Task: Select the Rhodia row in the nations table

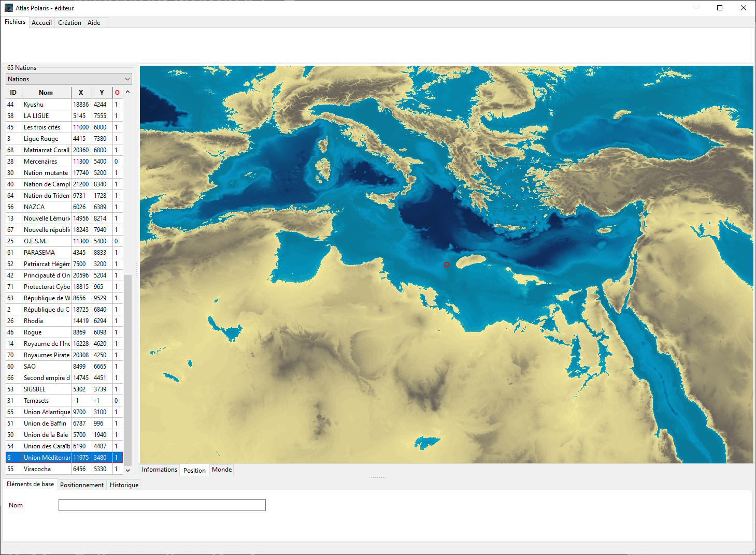Action: click(x=47, y=321)
